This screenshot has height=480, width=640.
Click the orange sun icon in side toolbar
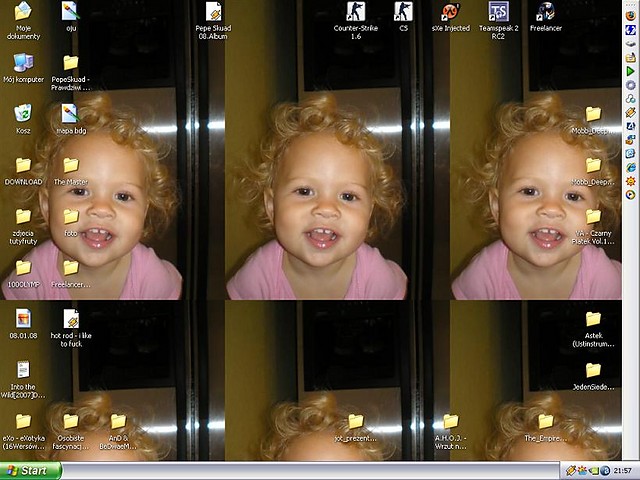[x=631, y=181]
